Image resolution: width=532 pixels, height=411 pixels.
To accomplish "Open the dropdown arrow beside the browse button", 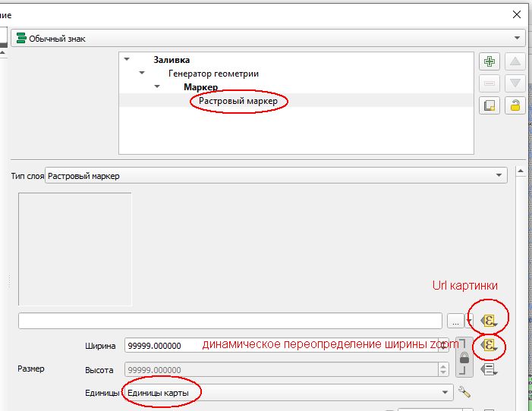I will [470, 321].
